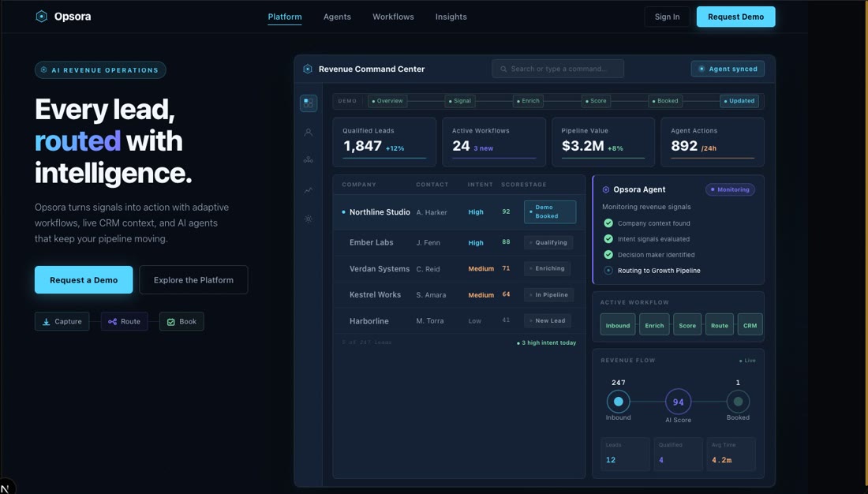Select the Score step in Active Workflow
The height and width of the screenshot is (494, 868).
687,325
